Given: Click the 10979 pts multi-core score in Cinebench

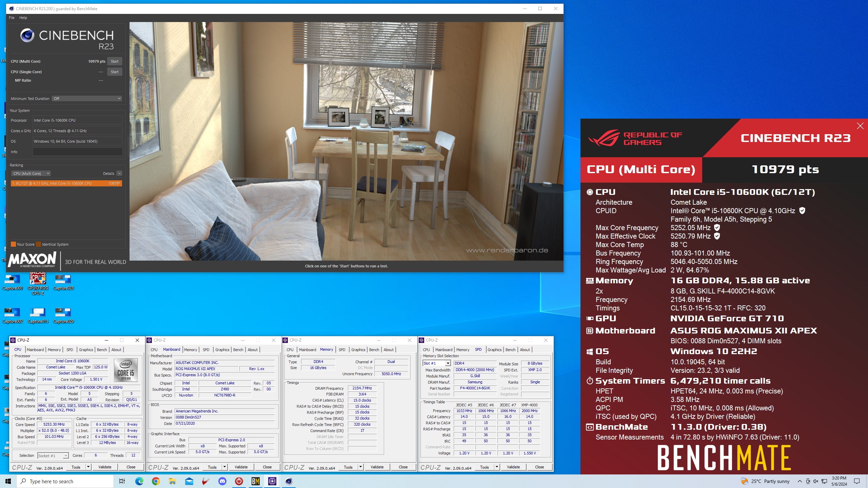Looking at the screenshot, I should click(97, 61).
